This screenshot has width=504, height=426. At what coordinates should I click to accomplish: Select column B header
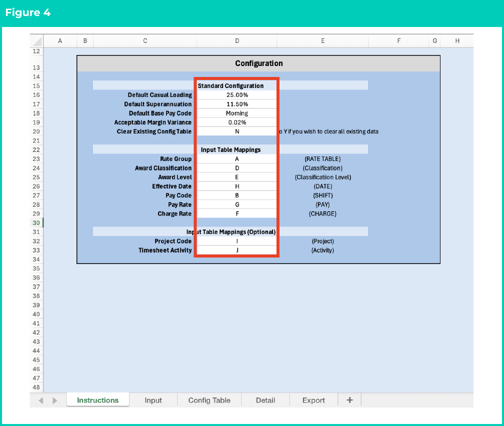point(85,41)
